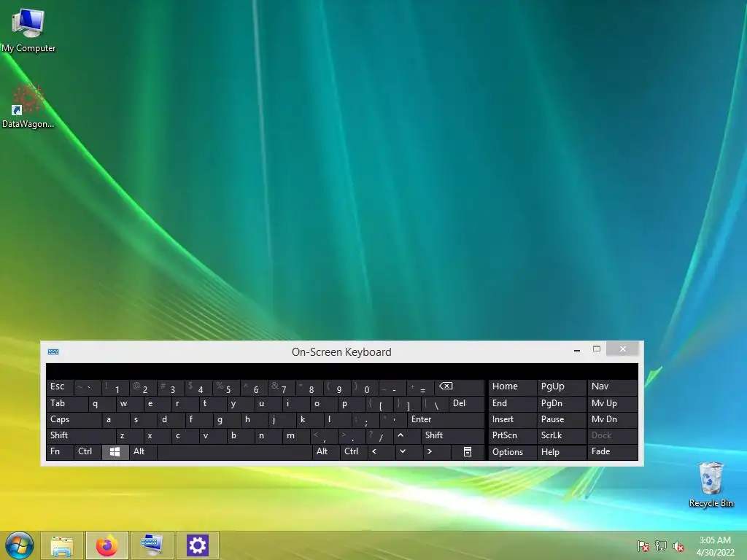Click the letter q key
This screenshot has height=560, width=747.
[x=101, y=404]
